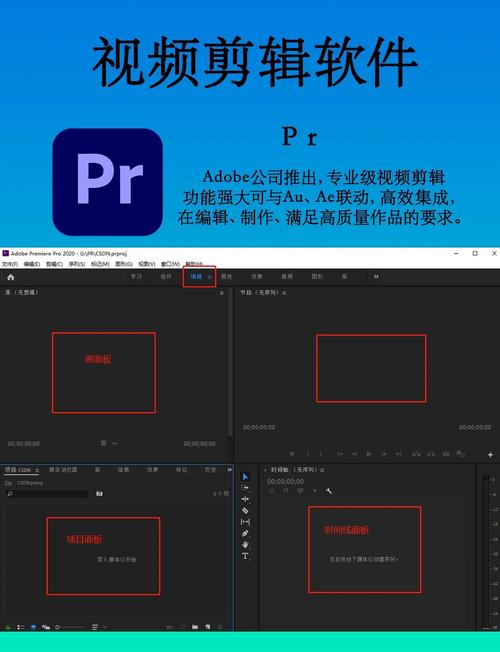500x652 pixels.
Task: Open the 剪辑(C) menu
Action: pos(54,264)
